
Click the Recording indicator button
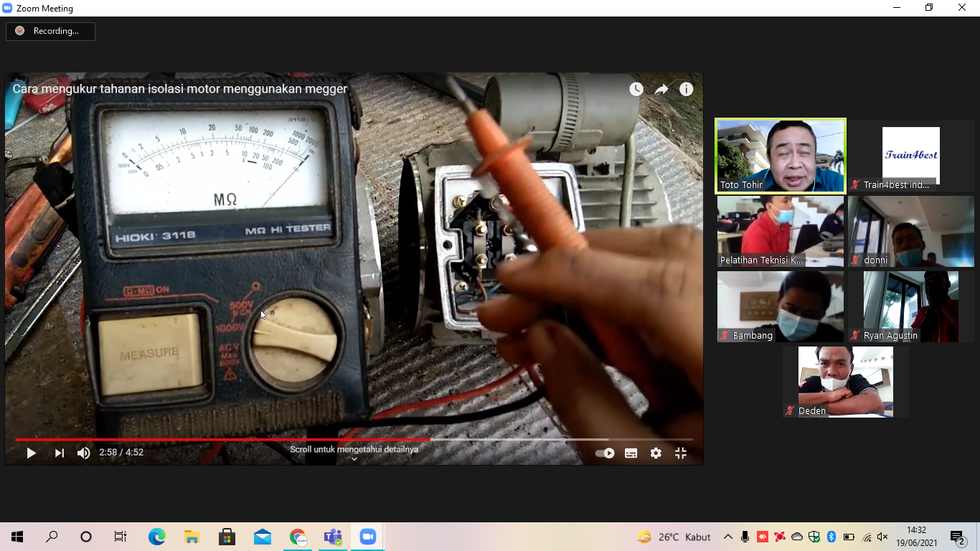pos(50,31)
